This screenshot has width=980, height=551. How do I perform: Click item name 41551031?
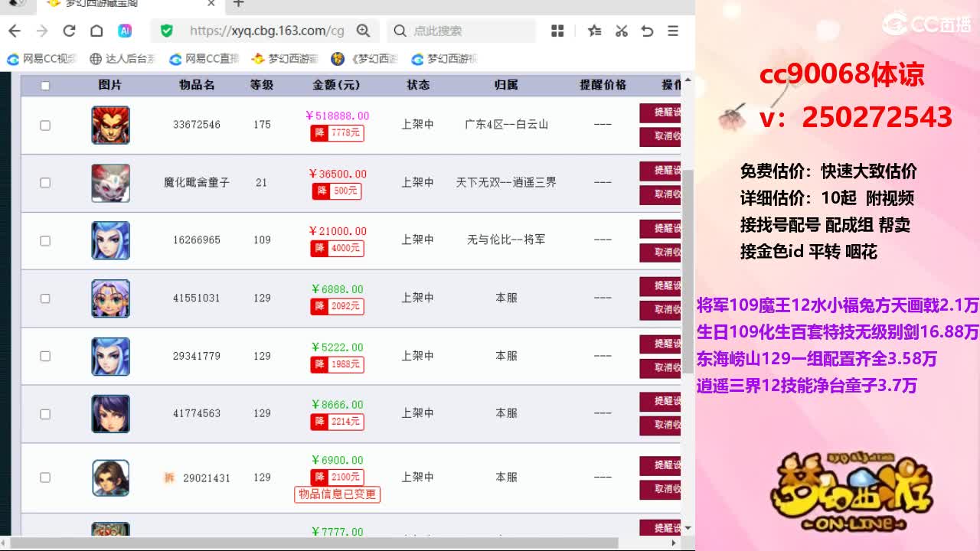click(x=197, y=298)
